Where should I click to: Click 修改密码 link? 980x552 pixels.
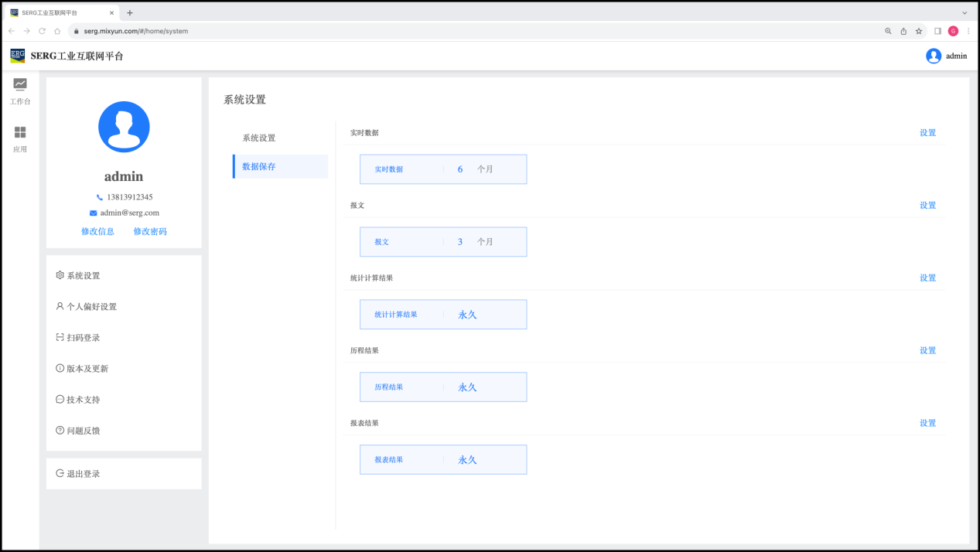click(150, 231)
